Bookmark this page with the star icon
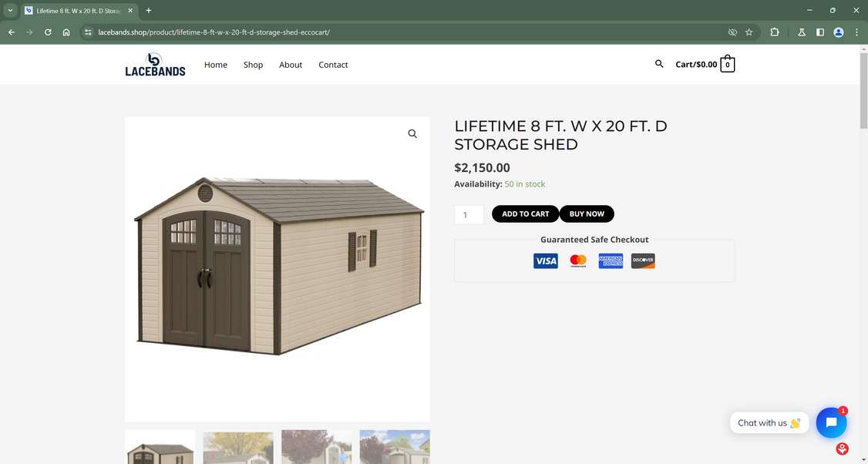 point(749,32)
